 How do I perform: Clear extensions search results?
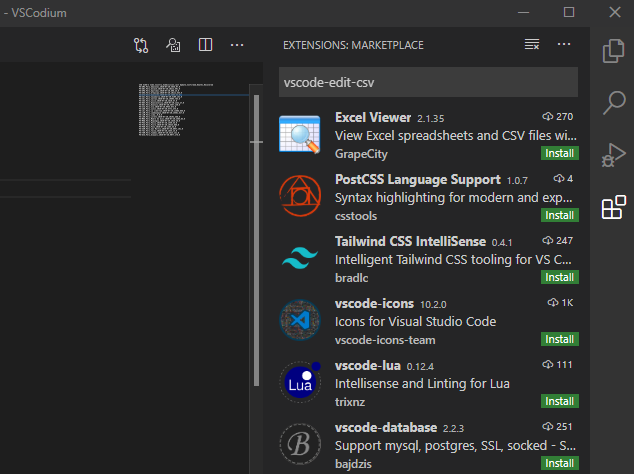[532, 44]
